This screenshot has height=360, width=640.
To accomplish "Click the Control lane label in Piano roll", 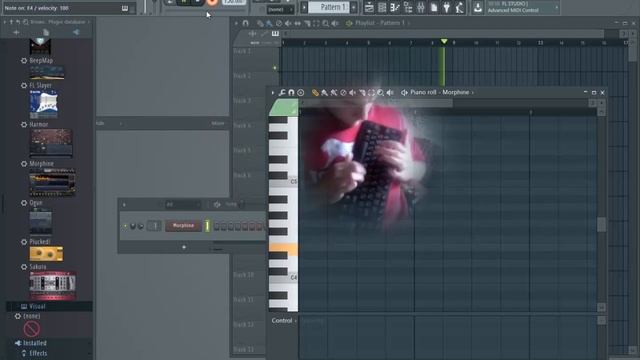I will [282, 320].
